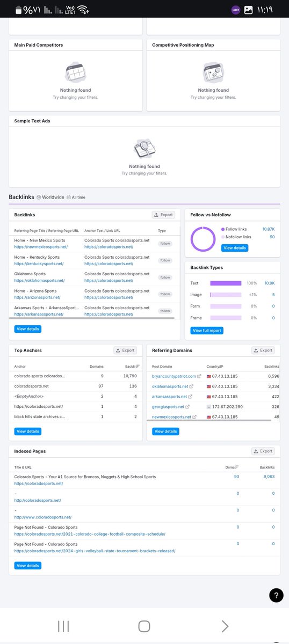Click the Wi-Fi status icon
This screenshot has width=289, height=644.
tap(83, 10)
